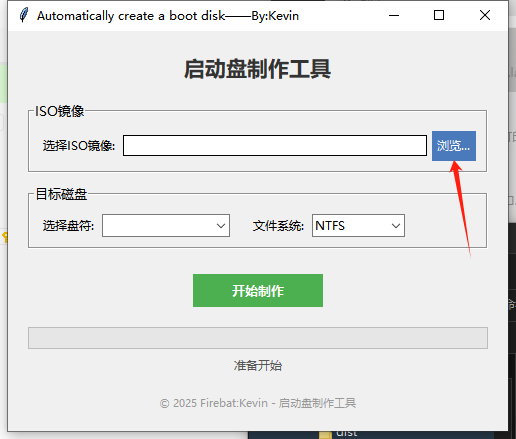
Task: Minimize the boot disk tool window
Action: [x=394, y=15]
